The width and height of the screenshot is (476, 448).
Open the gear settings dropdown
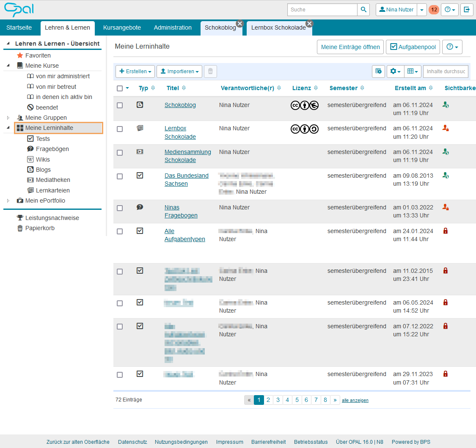395,71
